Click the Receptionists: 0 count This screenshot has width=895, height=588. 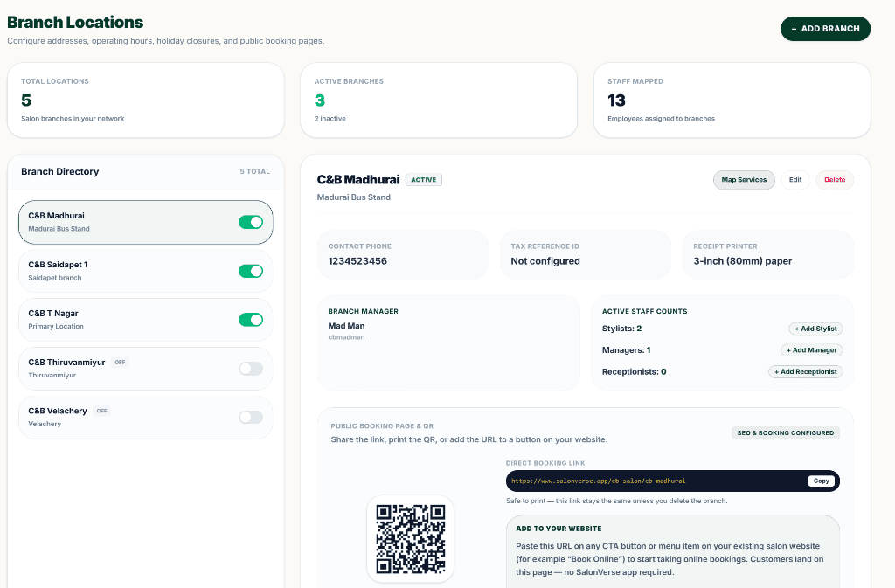[634, 372]
